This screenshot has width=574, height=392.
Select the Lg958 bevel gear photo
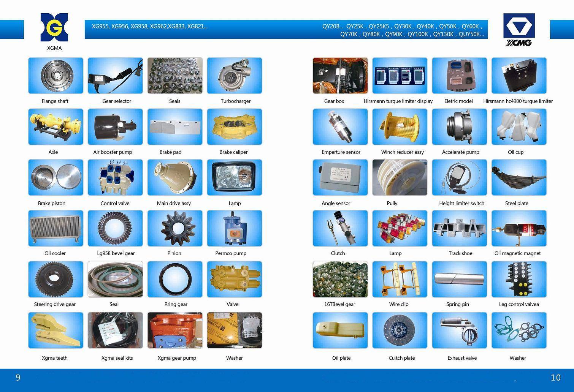pos(115,228)
